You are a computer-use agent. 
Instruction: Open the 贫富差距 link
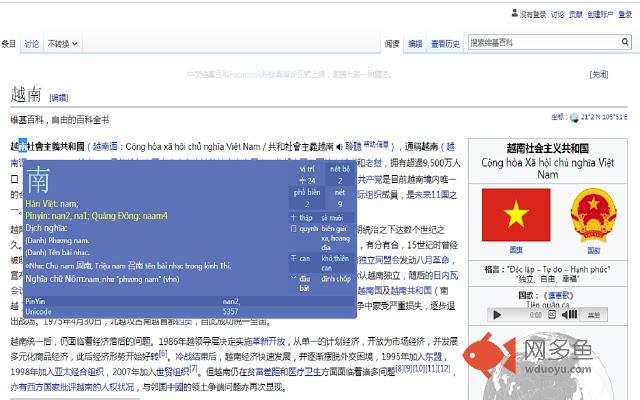263,372
